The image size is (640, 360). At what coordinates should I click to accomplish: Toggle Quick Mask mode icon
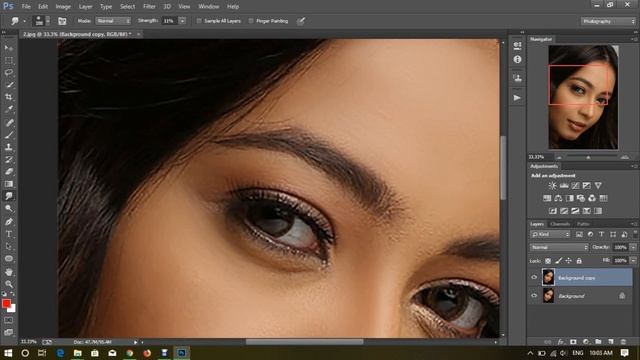coord(9,320)
